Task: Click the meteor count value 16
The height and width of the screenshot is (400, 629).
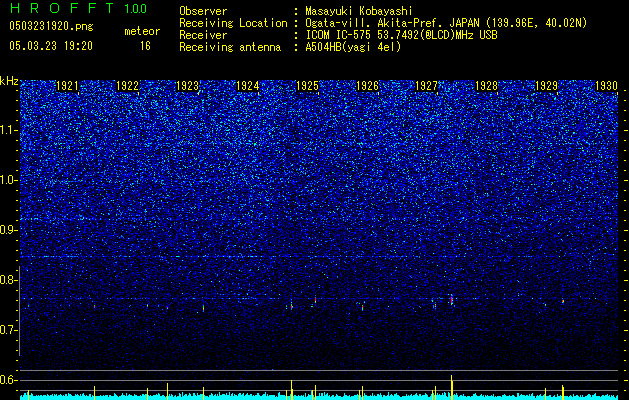Action: click(x=145, y=46)
